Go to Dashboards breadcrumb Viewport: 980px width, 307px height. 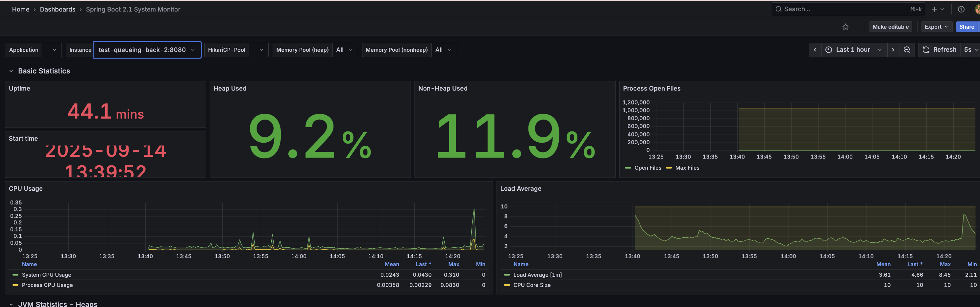pos(58,9)
